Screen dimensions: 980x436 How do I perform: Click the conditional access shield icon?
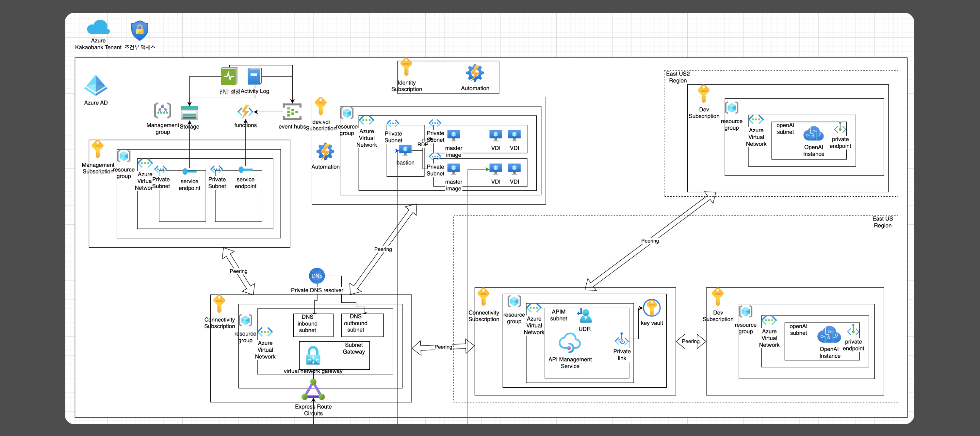click(139, 30)
